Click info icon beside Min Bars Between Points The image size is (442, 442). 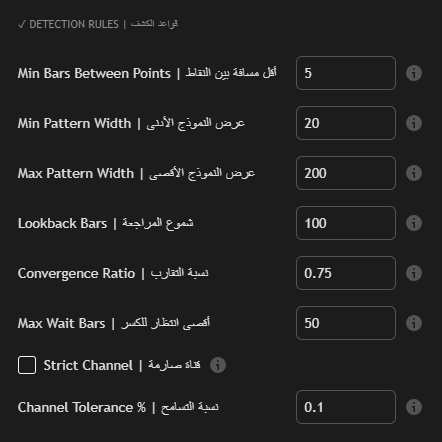click(x=414, y=73)
